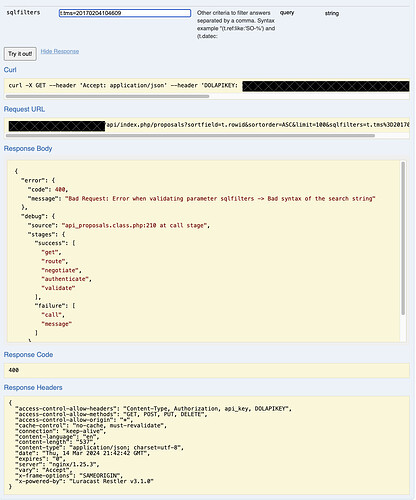Click the "message" failure entry
Screen dimensions: 416x500
pyautogui.click(x=57, y=324)
